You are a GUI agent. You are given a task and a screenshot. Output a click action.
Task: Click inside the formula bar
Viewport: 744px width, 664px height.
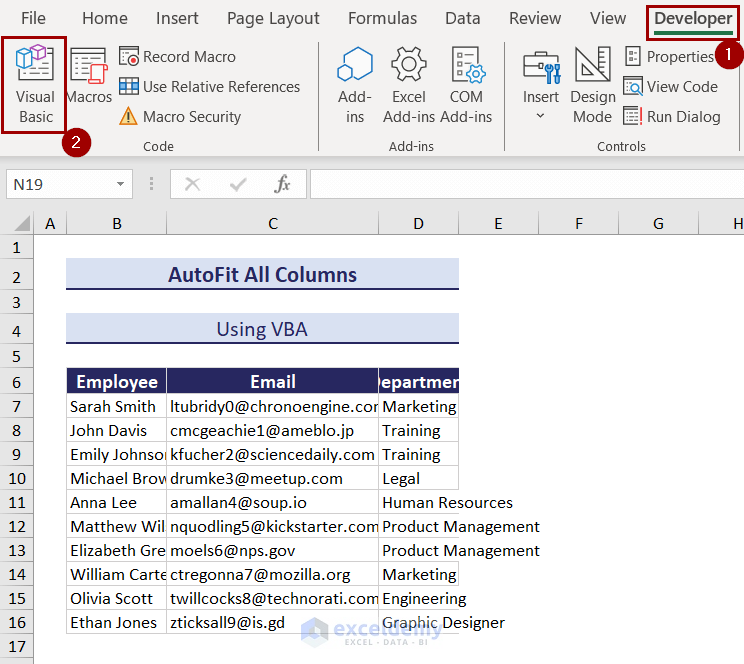527,184
